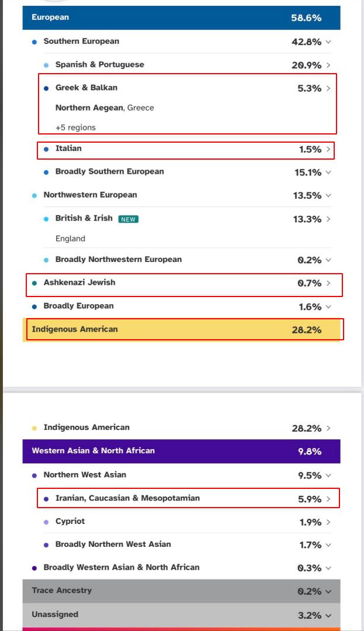Click the yellow Indigenous American header bar
This screenshot has width=364, height=631.
181,330
